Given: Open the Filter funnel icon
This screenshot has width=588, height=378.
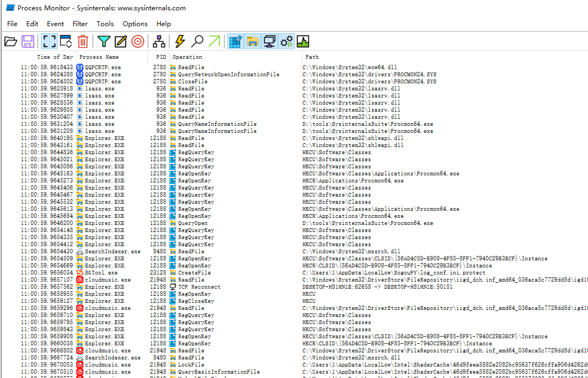Looking at the screenshot, I should (104, 41).
